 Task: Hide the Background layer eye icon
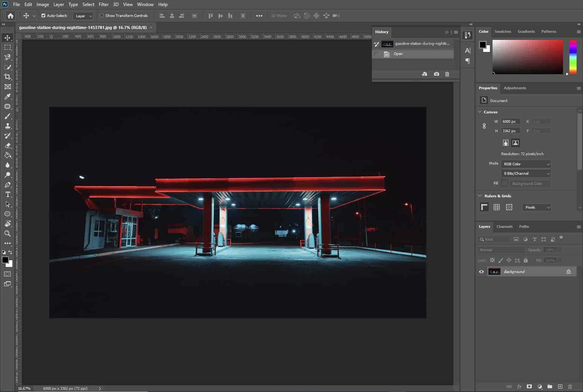pos(481,272)
